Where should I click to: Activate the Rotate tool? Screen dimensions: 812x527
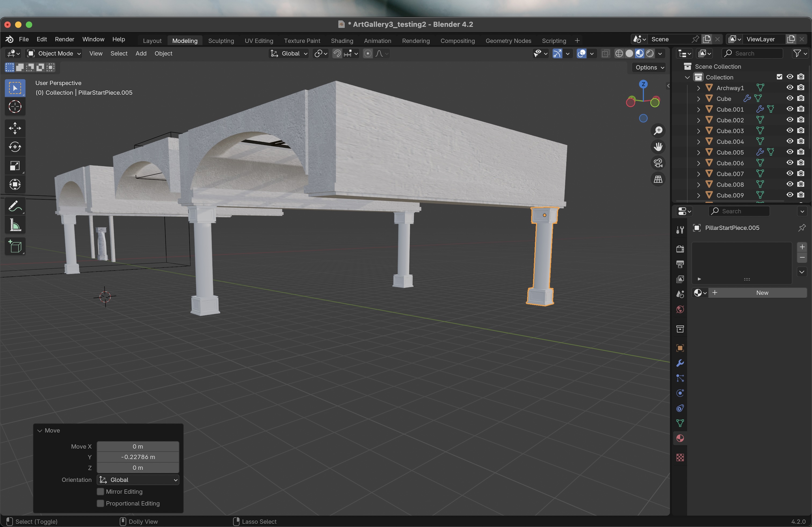[x=15, y=147]
